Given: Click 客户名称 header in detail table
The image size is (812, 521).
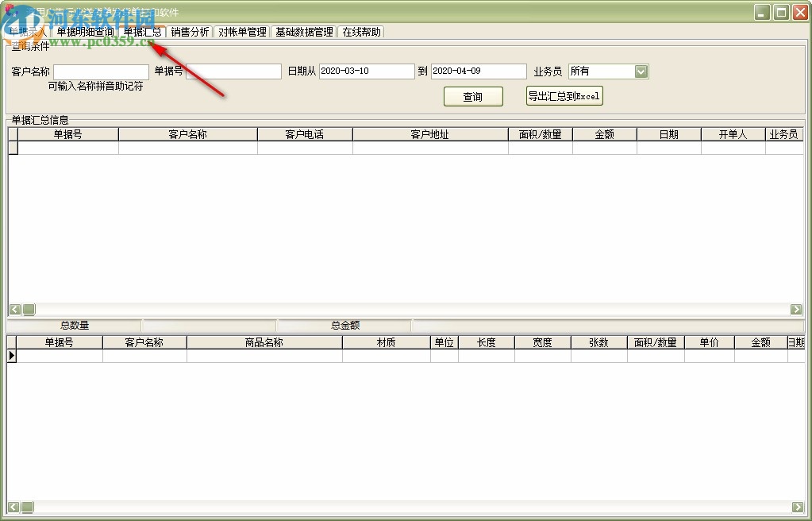Looking at the screenshot, I should point(144,342).
